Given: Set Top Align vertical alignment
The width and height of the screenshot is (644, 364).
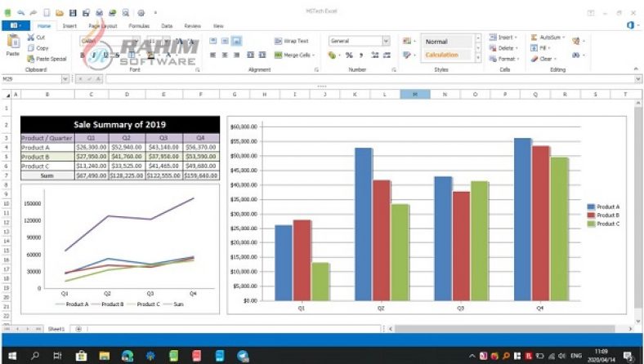Looking at the screenshot, I should click(212, 41).
